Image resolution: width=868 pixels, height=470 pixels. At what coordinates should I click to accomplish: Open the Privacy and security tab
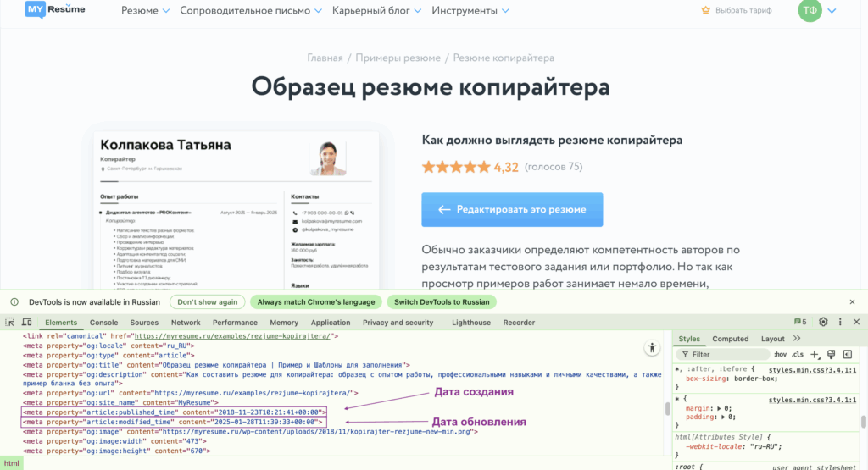[x=398, y=323]
